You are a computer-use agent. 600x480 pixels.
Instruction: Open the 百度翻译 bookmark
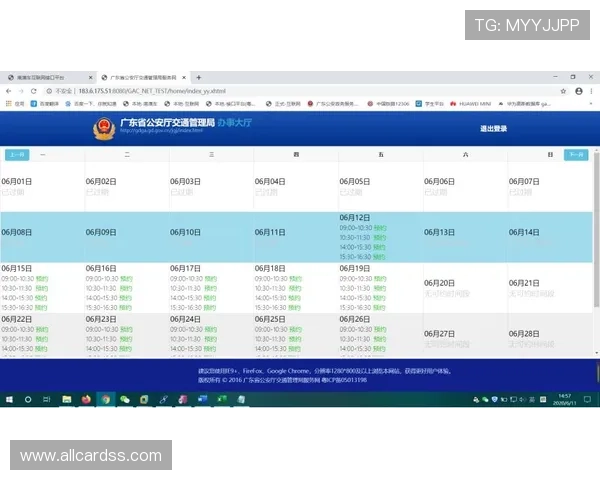coord(45,104)
